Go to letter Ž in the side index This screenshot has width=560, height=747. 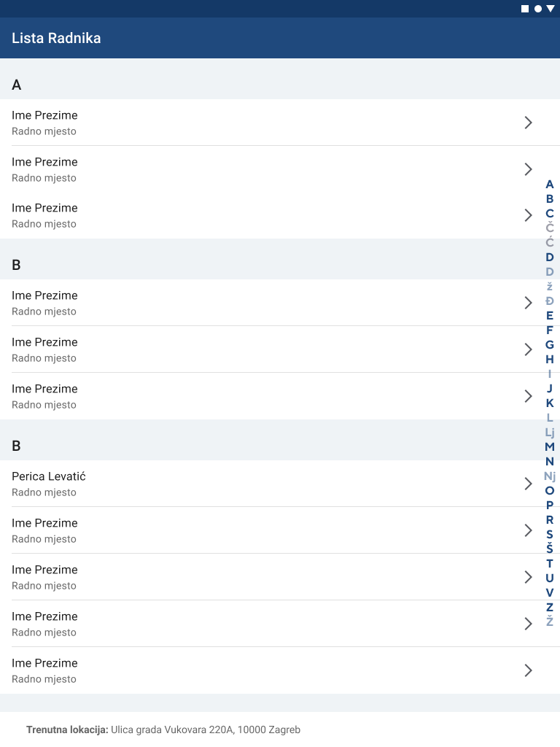coord(550,622)
